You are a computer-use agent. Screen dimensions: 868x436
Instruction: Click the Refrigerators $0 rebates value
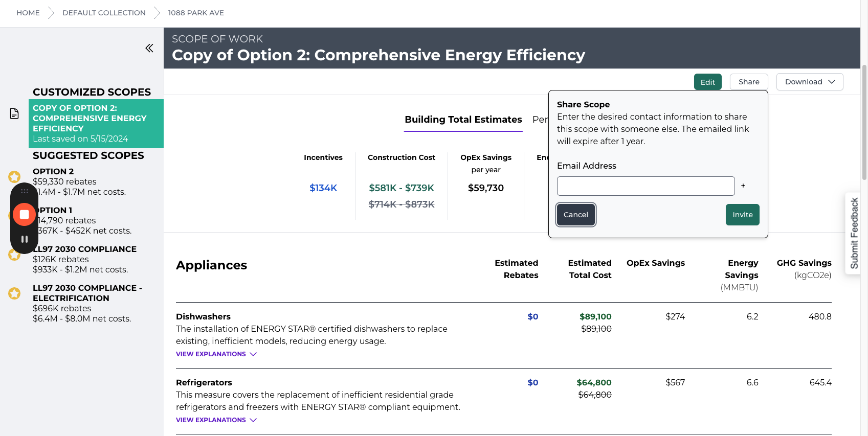(533, 383)
